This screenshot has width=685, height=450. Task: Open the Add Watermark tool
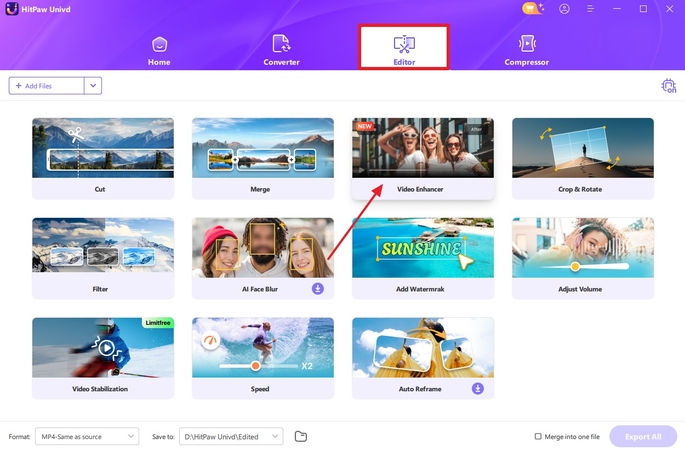click(x=423, y=258)
